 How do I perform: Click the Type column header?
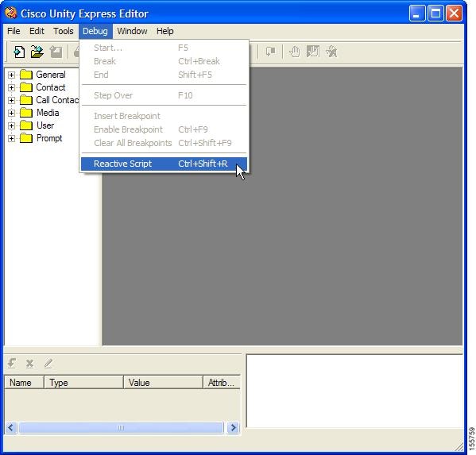click(83, 383)
